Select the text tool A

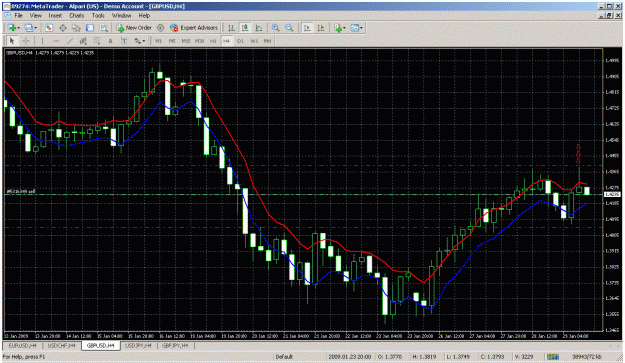coord(110,41)
